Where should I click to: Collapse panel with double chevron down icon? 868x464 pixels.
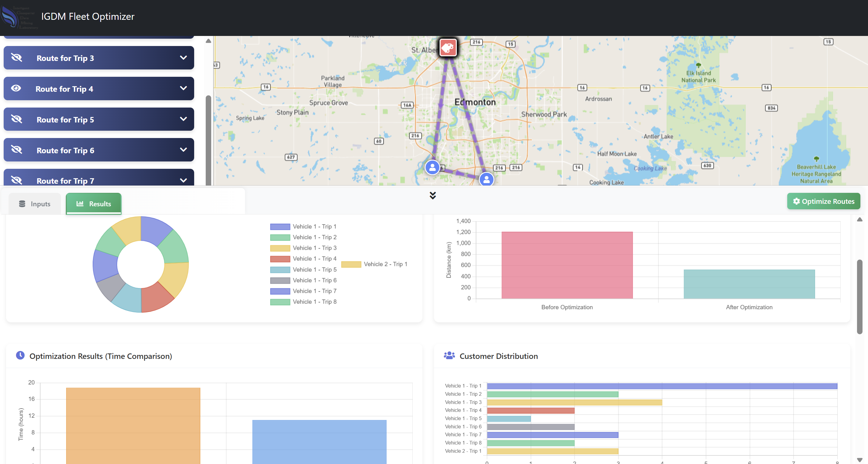tap(433, 196)
